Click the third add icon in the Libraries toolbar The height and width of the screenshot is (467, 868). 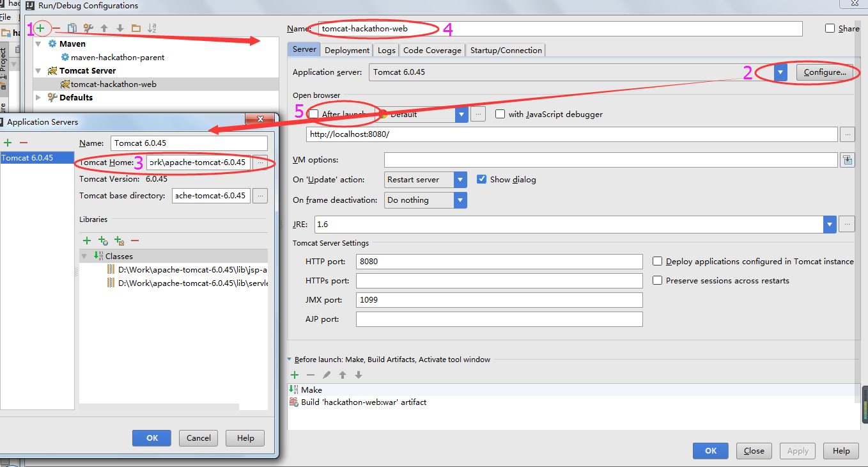[x=119, y=241]
